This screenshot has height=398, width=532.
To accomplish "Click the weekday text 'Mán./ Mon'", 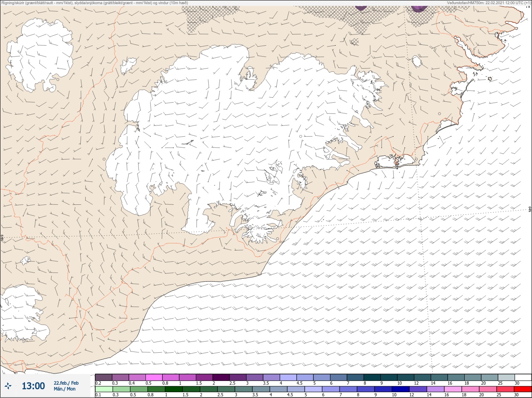I will [64, 389].
